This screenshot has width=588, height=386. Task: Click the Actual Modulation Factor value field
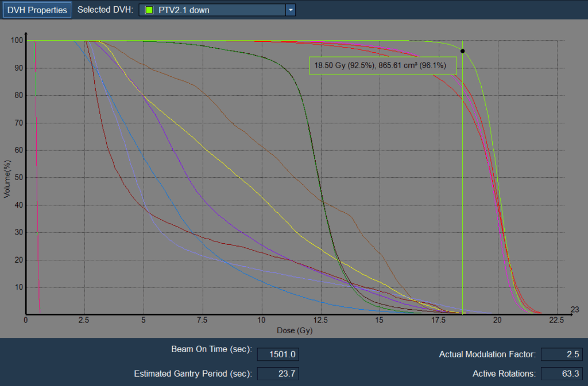click(562, 354)
